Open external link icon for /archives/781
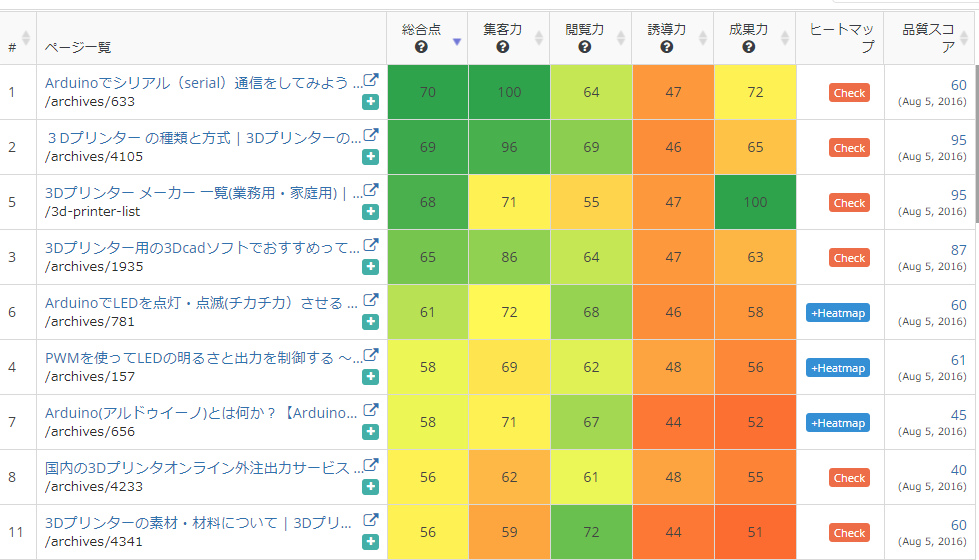This screenshot has width=979, height=560. (x=371, y=300)
